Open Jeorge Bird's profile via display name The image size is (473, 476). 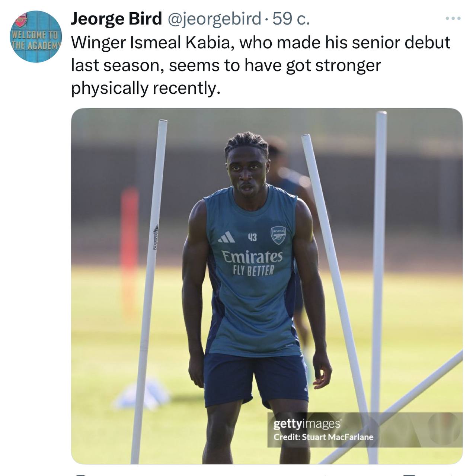(x=116, y=19)
